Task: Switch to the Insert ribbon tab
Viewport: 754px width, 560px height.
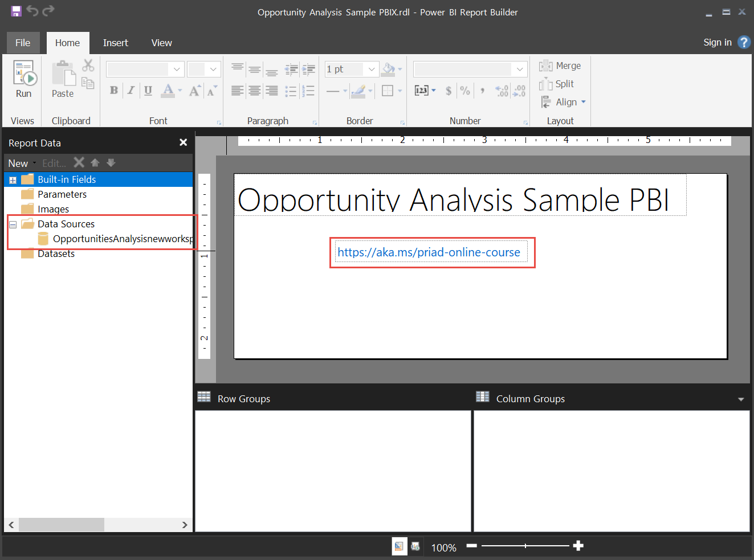Action: point(116,43)
